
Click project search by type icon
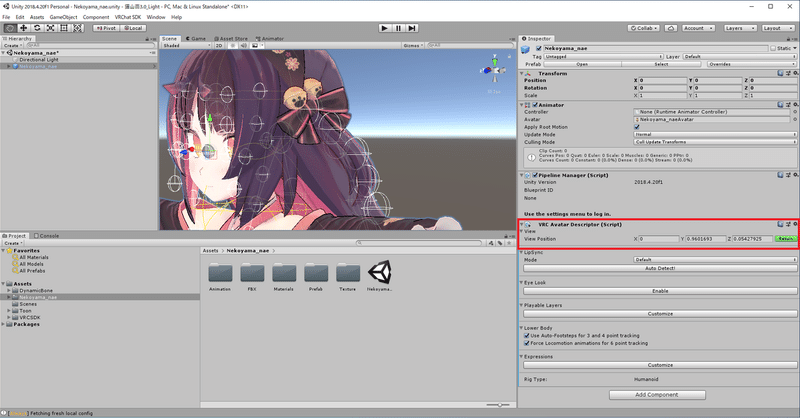coord(491,243)
